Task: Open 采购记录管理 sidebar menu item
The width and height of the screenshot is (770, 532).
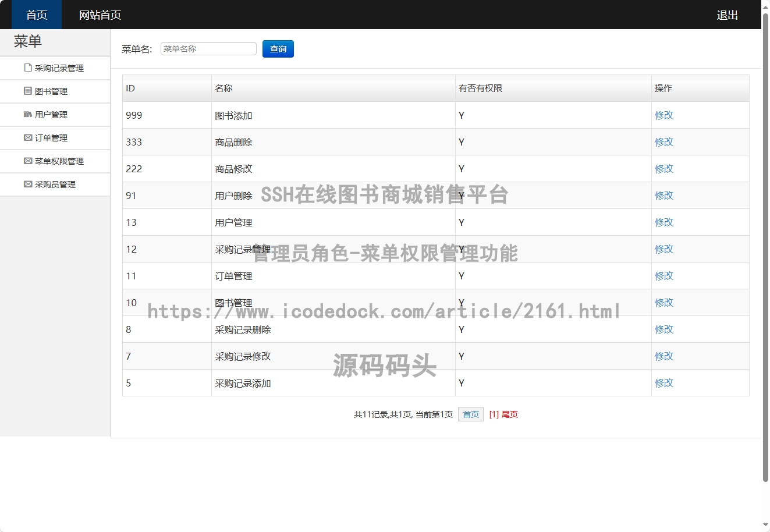Action: 55,68
